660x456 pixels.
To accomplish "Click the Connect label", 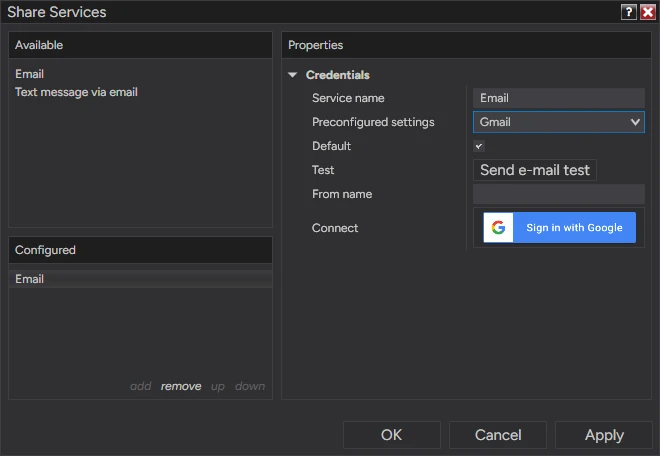I will coord(335,228).
